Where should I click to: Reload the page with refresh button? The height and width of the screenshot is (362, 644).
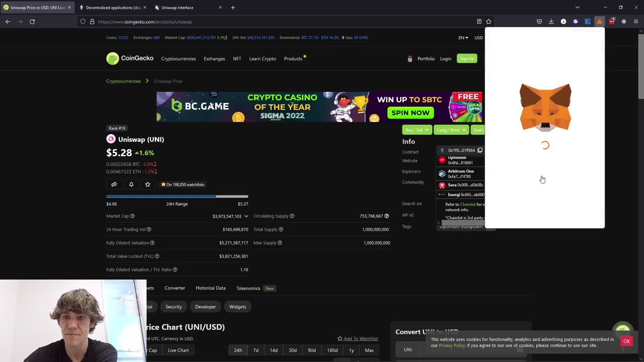[x=32, y=22]
